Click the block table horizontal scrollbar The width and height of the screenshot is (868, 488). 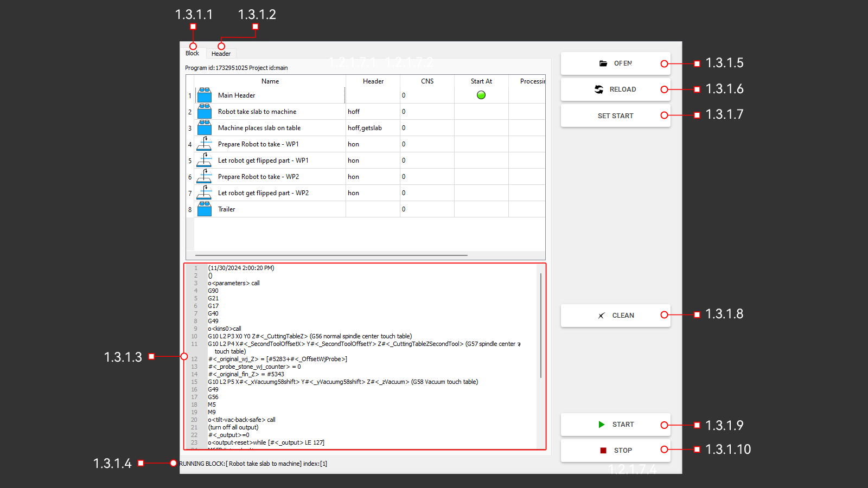pyautogui.click(x=331, y=255)
